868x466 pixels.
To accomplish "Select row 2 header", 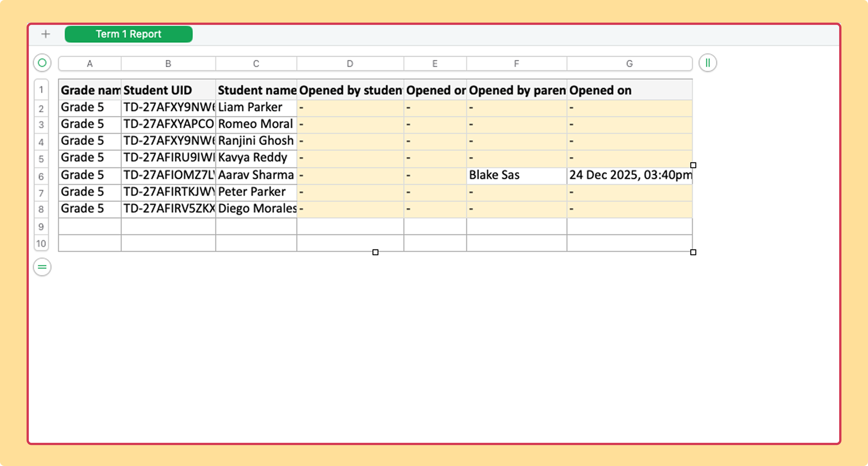I will click(x=41, y=109).
